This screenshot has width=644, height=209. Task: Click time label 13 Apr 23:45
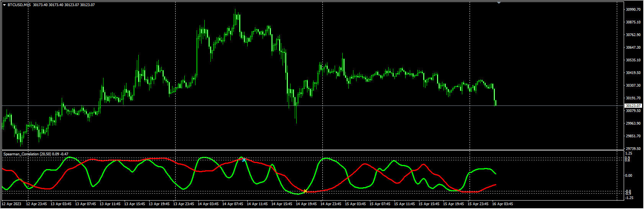tap(184, 204)
